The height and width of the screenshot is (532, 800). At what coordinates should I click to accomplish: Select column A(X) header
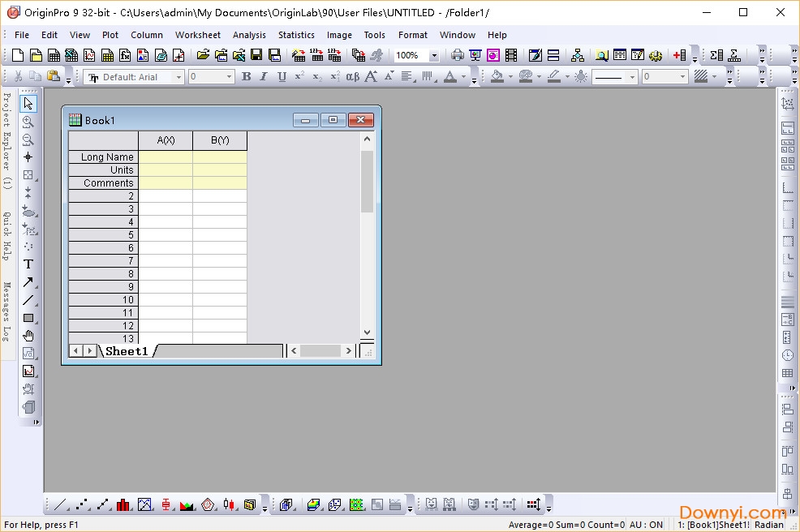166,140
